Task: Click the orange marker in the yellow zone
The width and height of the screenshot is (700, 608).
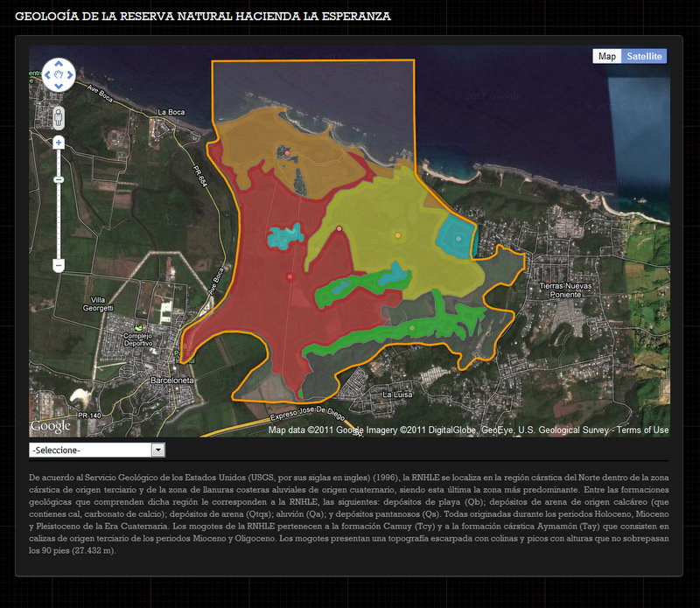Action: point(398,235)
